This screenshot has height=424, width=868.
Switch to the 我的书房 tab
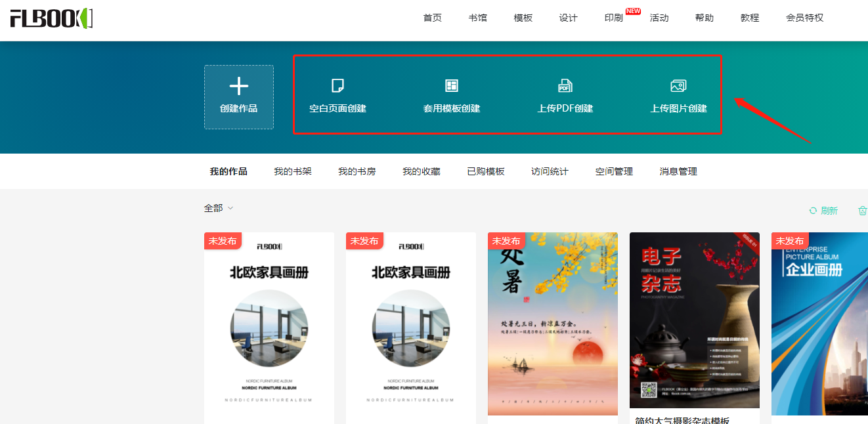(x=357, y=171)
